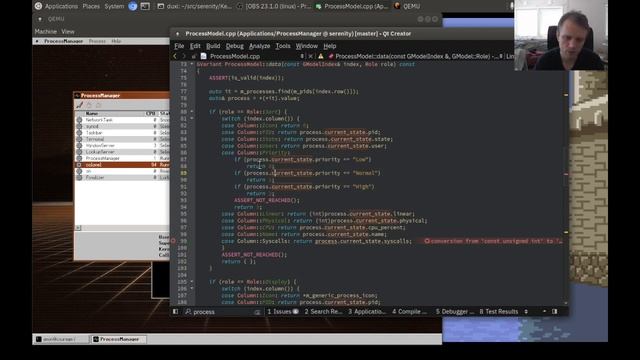
Task: Open the Qt Creator Help menu
Action: (330, 46)
